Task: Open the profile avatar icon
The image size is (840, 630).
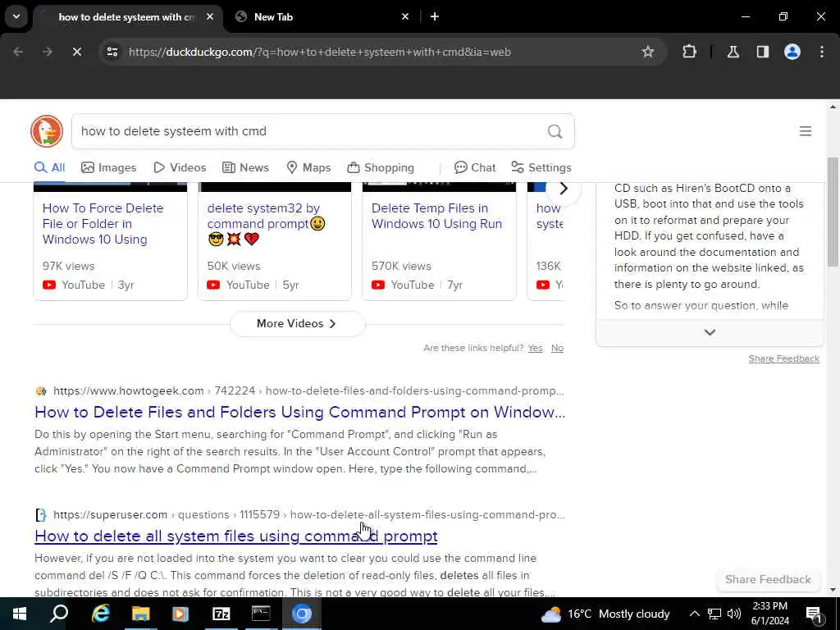Action: coord(792,52)
